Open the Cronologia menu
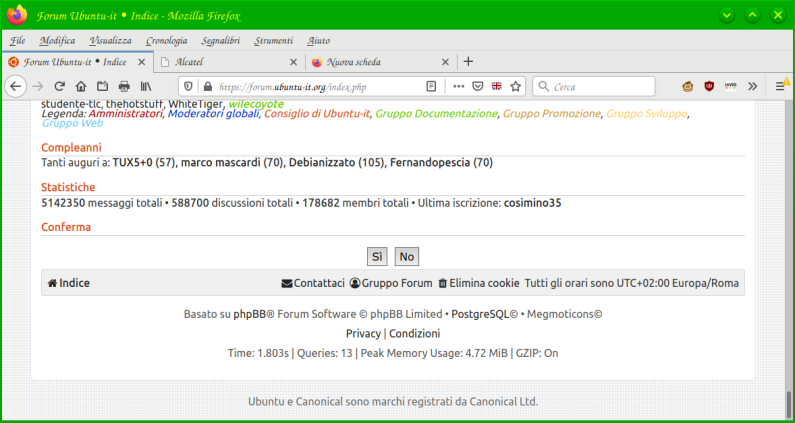 pos(166,41)
